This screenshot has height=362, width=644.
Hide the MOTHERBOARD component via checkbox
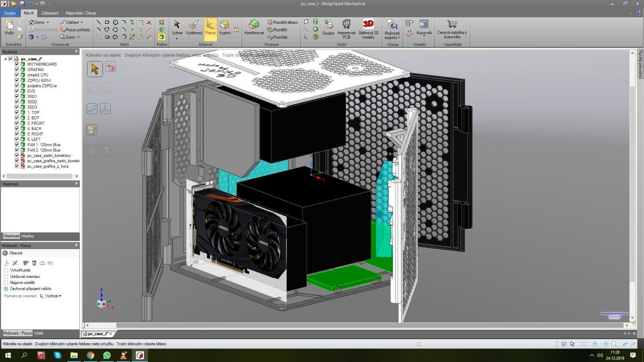coord(17,64)
